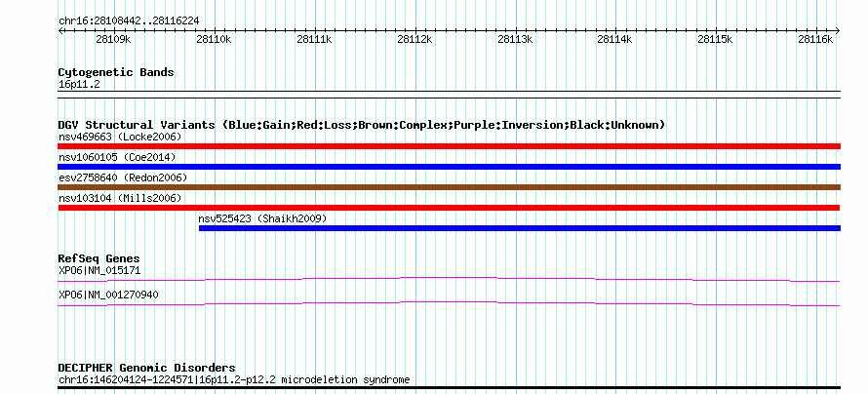The width and height of the screenshot is (868, 394).
Task: Select the 28110k ruler tick label
Action: [x=214, y=39]
